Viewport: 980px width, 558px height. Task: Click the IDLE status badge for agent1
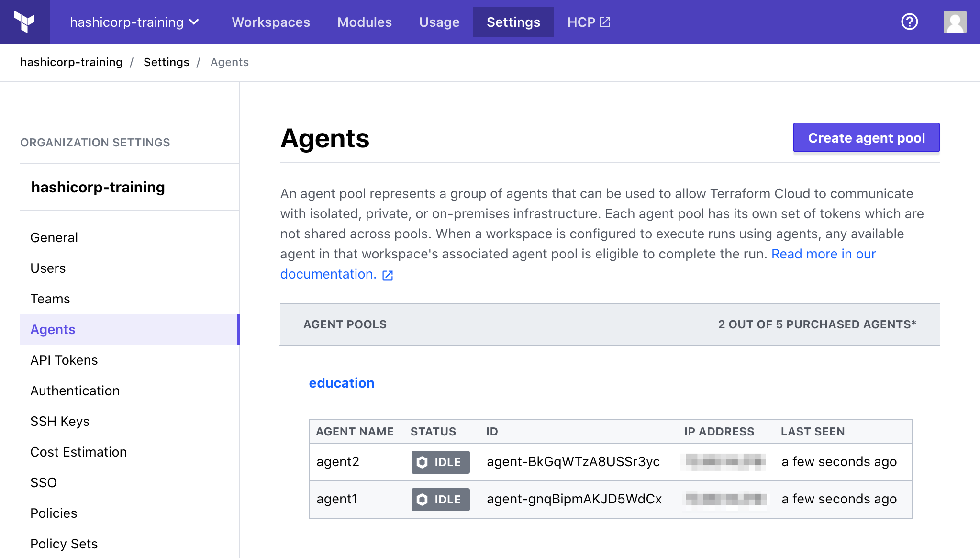click(x=440, y=500)
